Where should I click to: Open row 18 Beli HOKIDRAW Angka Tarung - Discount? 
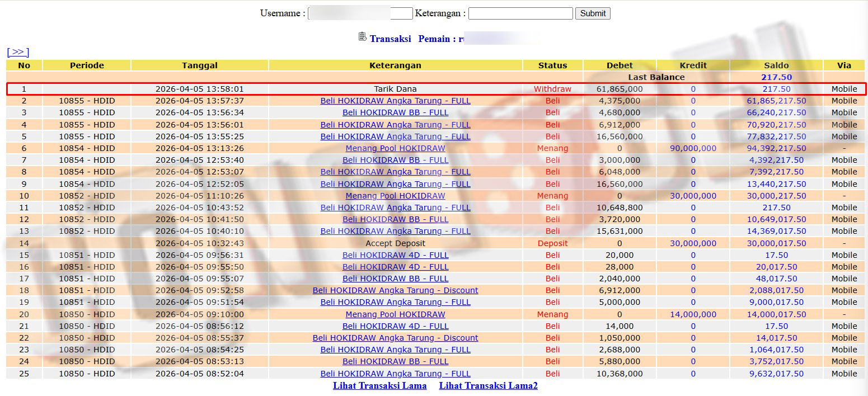point(395,290)
